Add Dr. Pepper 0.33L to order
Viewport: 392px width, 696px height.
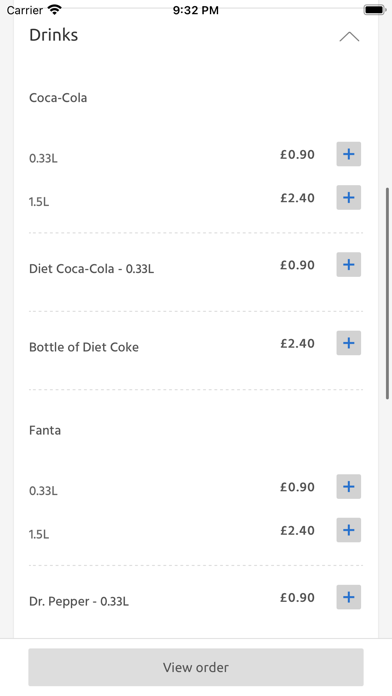point(348,597)
